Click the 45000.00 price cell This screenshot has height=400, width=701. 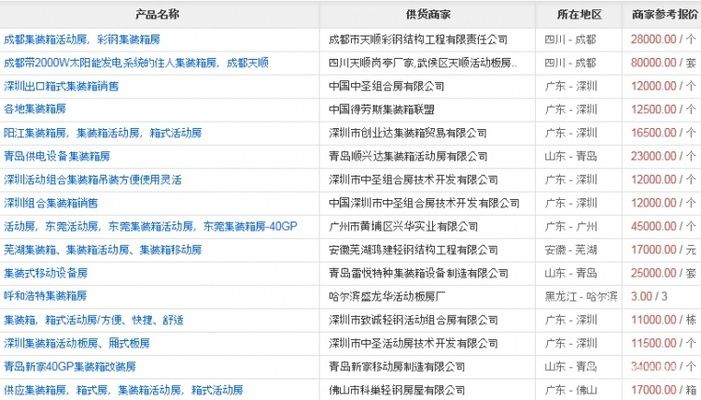coord(663,226)
